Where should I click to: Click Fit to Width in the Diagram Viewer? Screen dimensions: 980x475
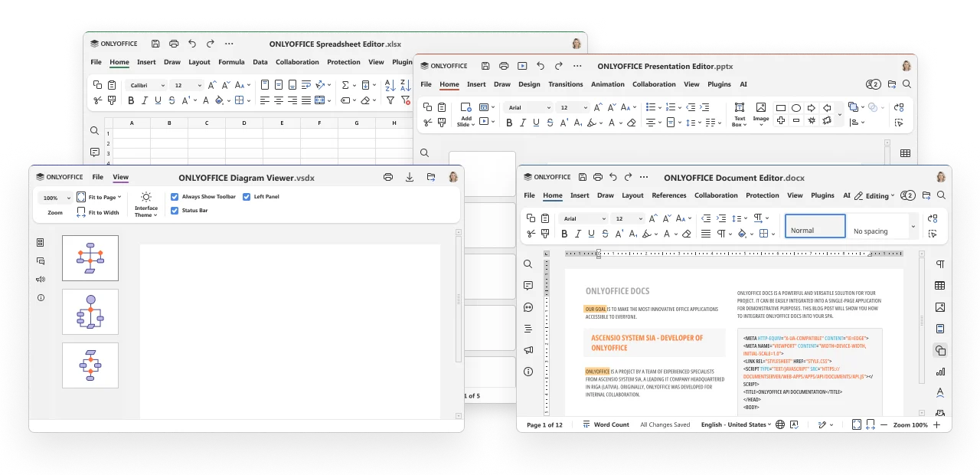[98, 212]
